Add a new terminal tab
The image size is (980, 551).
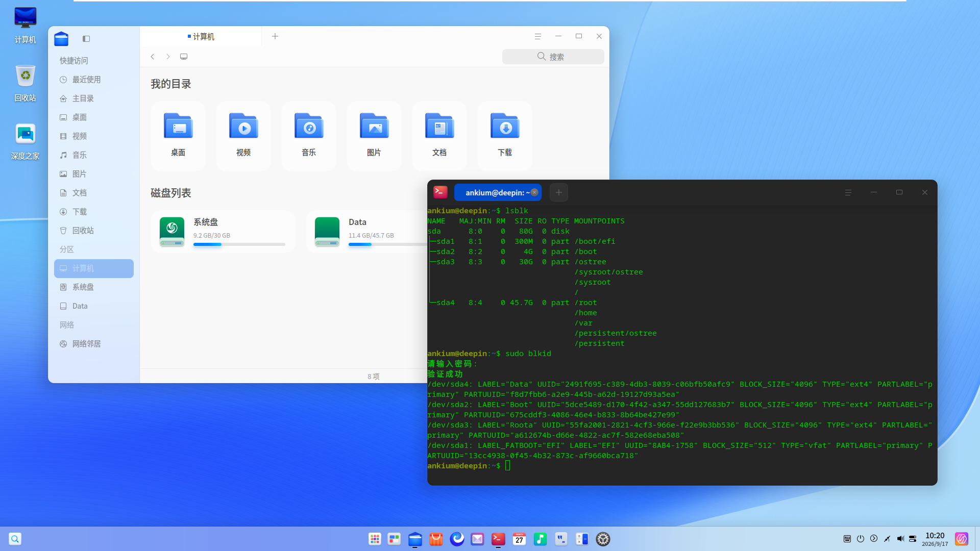(559, 192)
